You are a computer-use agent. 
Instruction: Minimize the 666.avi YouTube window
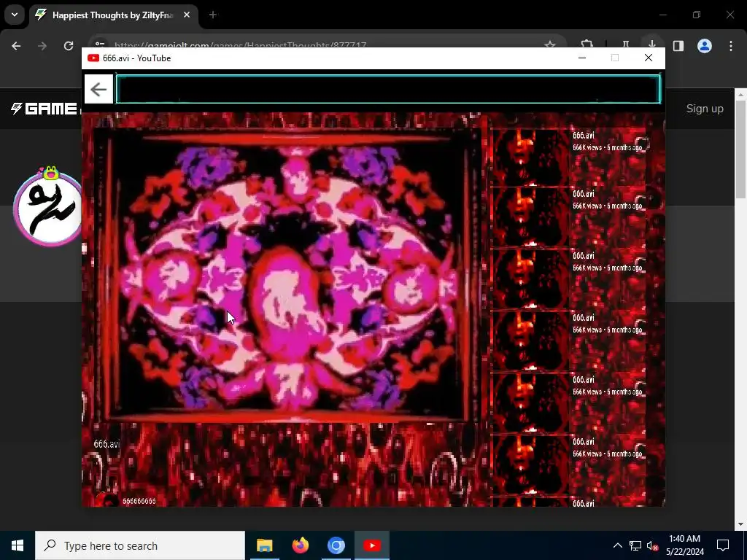(x=581, y=58)
